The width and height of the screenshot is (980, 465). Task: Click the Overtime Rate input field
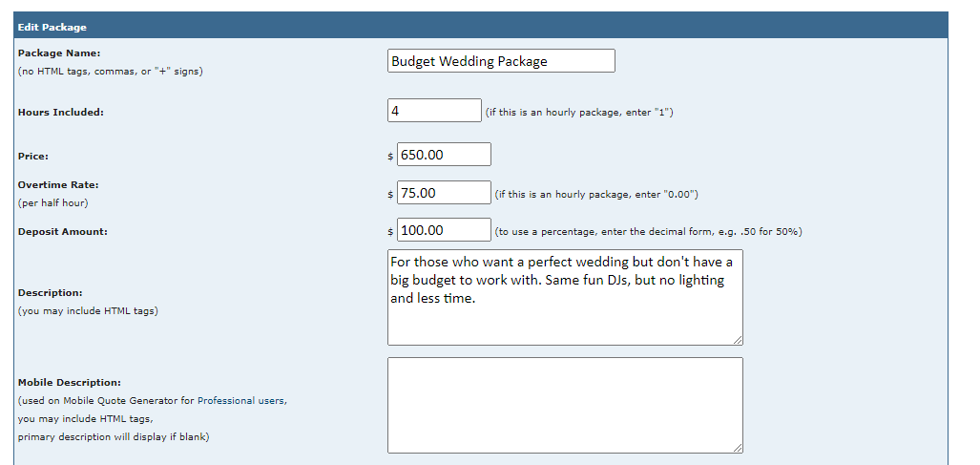click(444, 193)
